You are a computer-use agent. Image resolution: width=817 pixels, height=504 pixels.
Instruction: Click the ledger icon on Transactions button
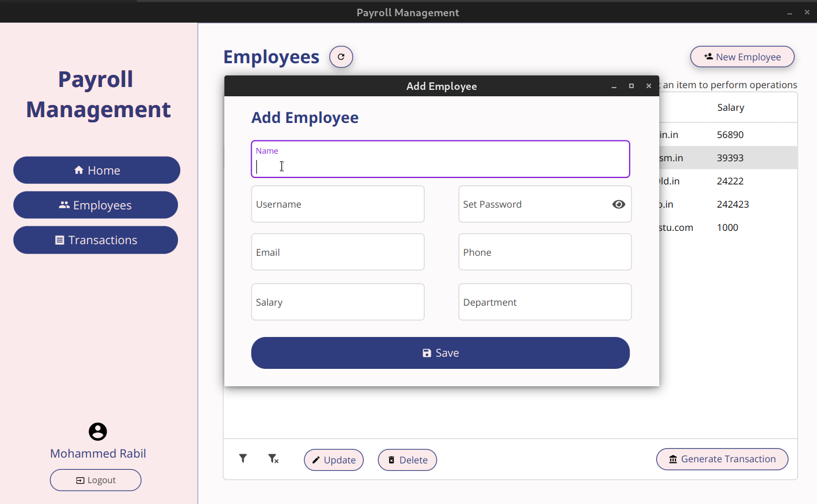[x=61, y=240]
